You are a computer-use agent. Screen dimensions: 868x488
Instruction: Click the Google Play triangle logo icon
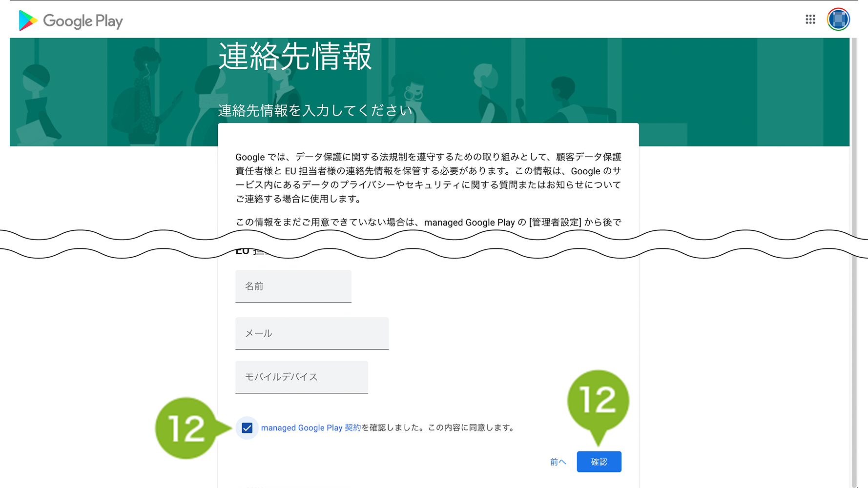[27, 20]
